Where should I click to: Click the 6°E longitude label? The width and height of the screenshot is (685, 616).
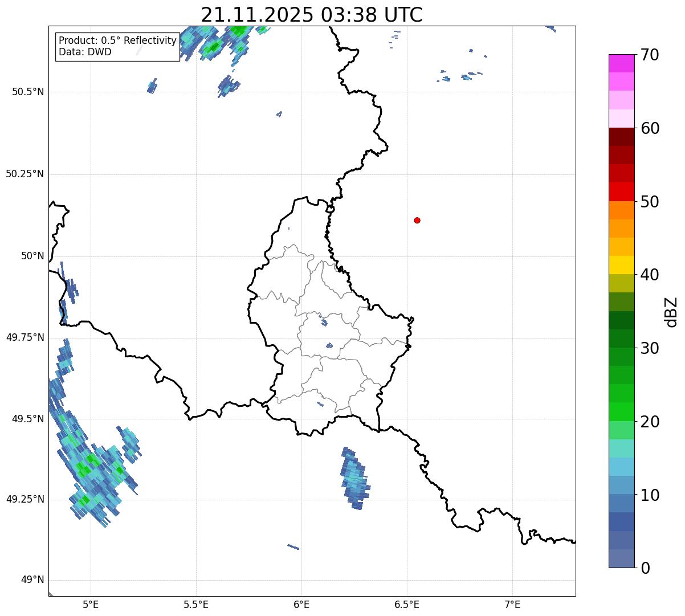301,604
